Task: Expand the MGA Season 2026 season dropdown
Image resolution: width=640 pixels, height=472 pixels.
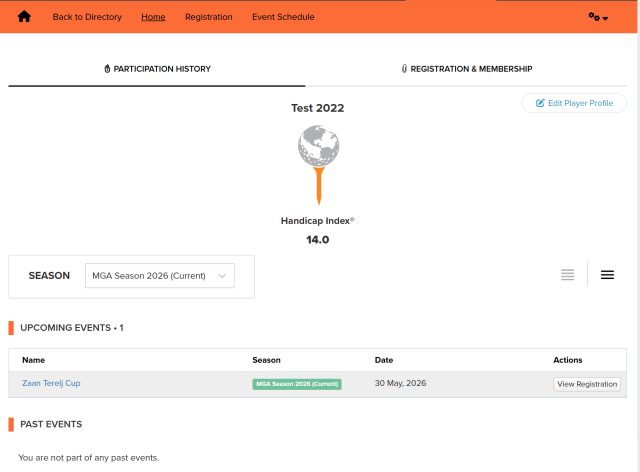Action: 160,276
